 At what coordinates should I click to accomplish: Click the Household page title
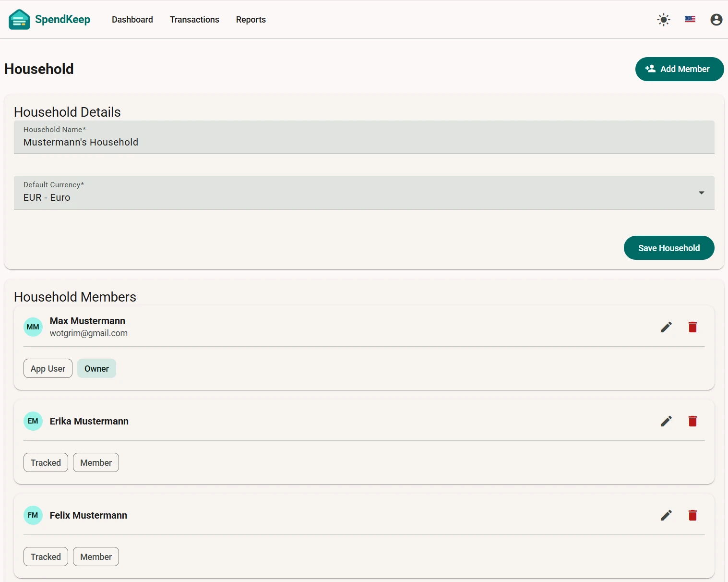pyautogui.click(x=39, y=69)
